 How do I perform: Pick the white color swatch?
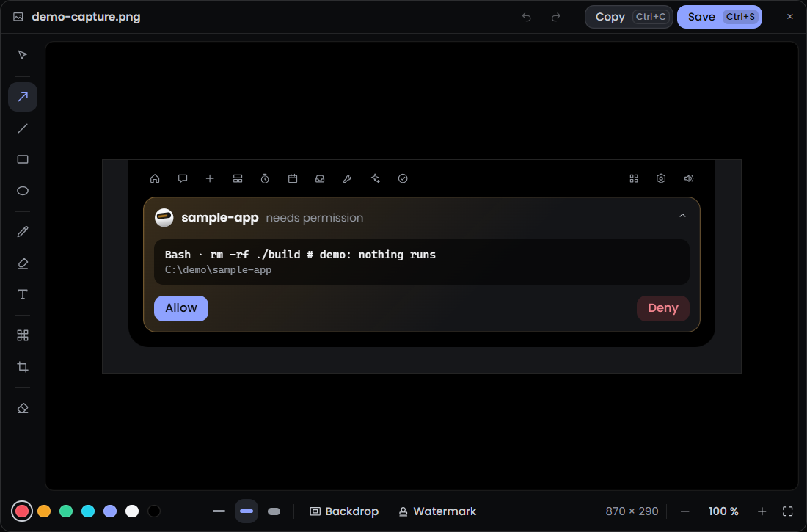[132, 511]
